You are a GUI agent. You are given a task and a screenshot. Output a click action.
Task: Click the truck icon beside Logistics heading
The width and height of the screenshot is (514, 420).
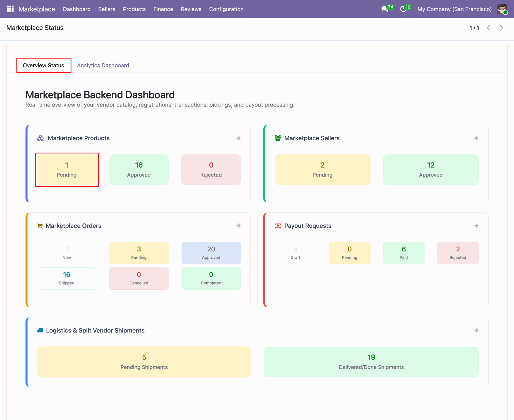[40, 330]
